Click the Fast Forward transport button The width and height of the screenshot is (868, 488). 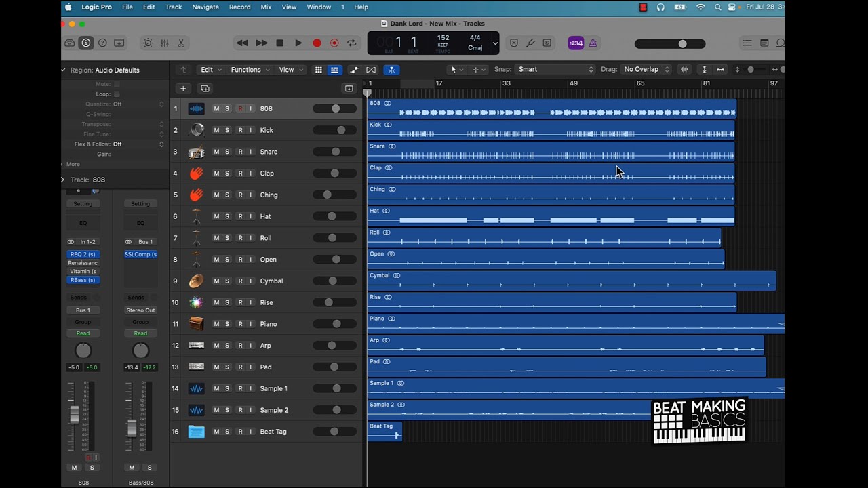pos(261,43)
